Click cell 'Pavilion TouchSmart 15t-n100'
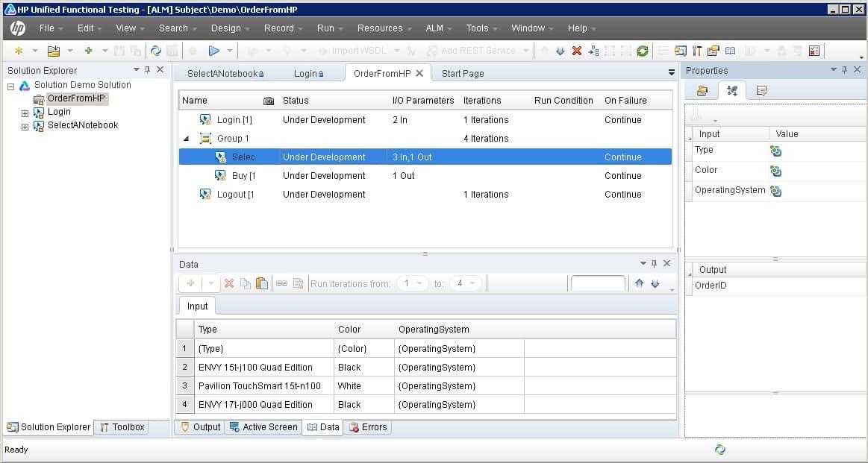This screenshot has width=868, height=463. coord(264,386)
